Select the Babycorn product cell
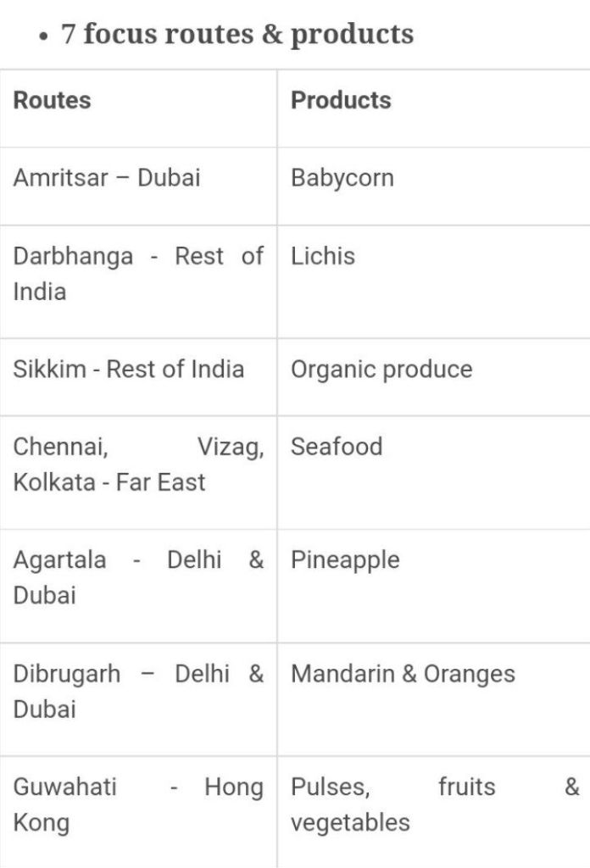Image resolution: width=590 pixels, height=868 pixels. [x=342, y=178]
